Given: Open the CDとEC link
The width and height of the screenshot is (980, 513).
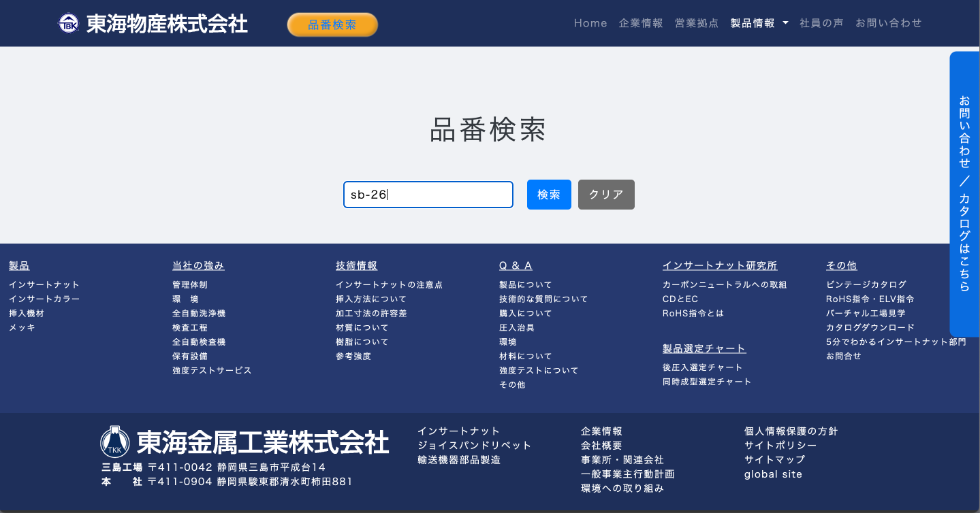Looking at the screenshot, I should [x=680, y=299].
